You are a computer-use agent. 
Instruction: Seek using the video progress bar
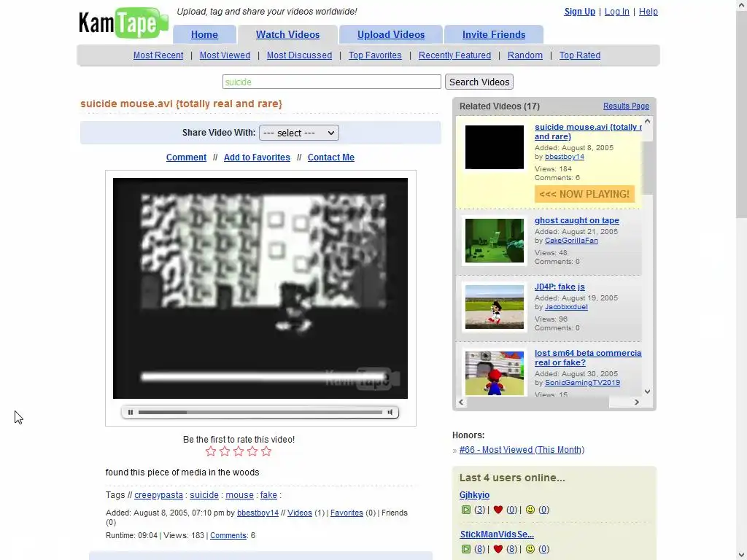click(260, 413)
